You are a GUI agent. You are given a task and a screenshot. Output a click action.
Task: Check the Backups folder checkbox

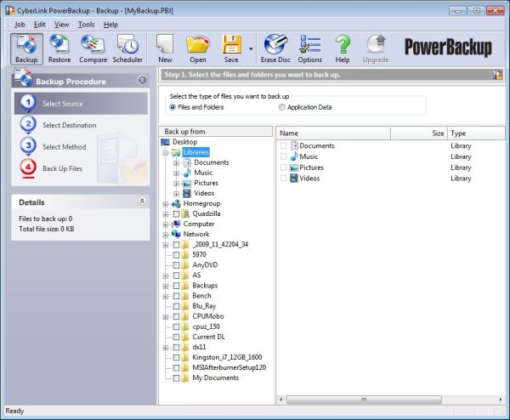pyautogui.click(x=176, y=286)
